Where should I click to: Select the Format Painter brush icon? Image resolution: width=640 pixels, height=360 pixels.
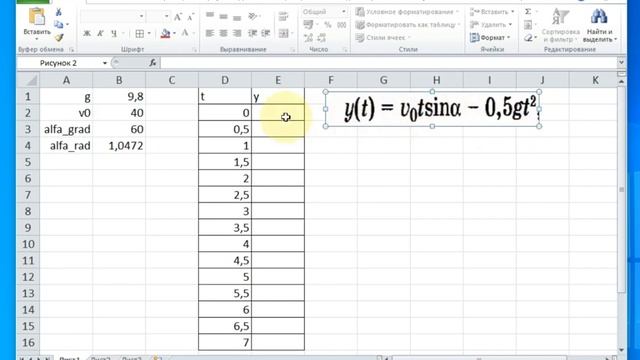tap(59, 38)
